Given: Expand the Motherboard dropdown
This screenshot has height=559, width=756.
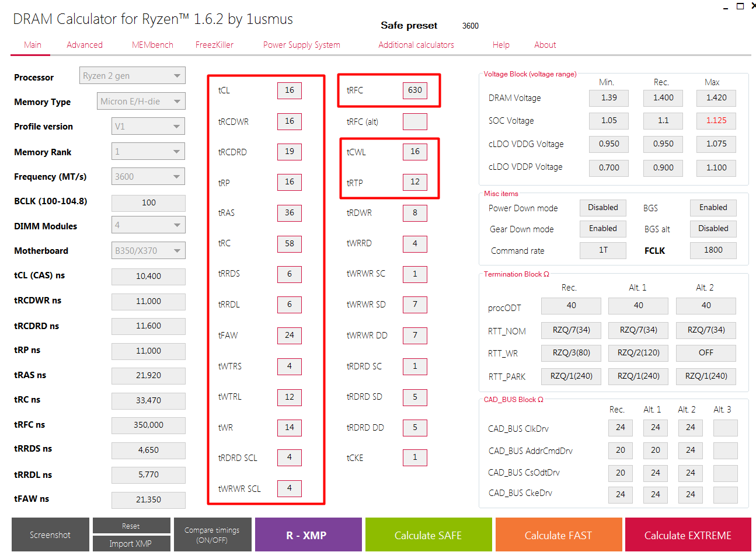Looking at the screenshot, I should coord(148,251).
